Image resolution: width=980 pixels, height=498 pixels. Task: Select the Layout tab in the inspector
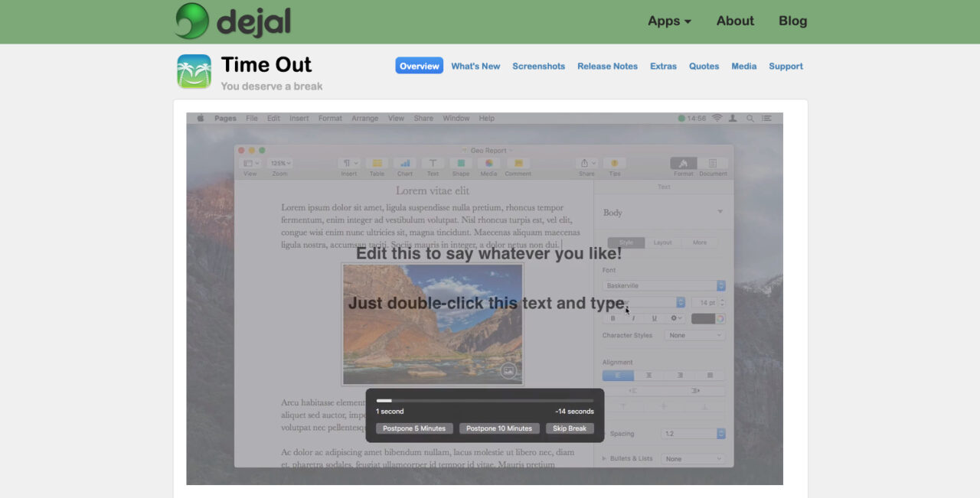663,242
